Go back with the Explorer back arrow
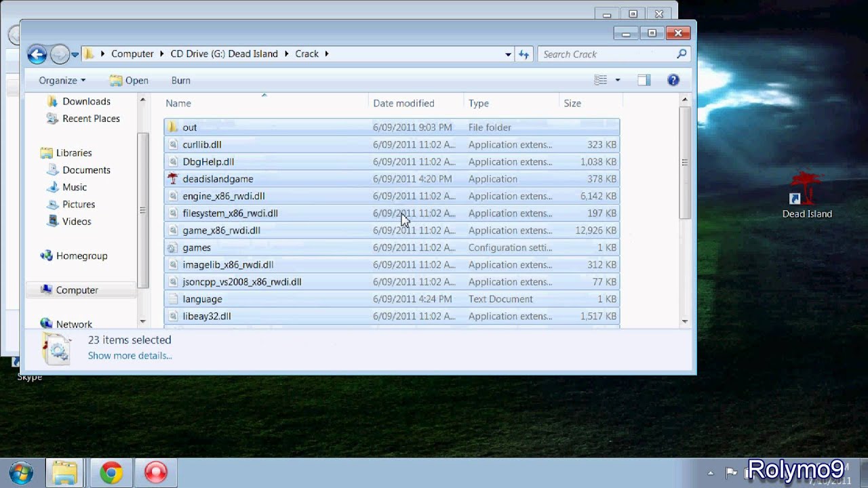The width and height of the screenshot is (868, 488). [x=37, y=54]
